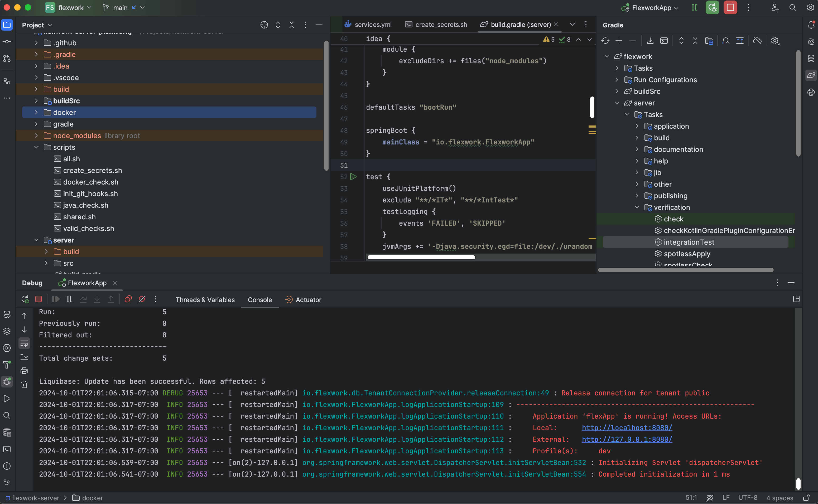818x504 pixels.
Task: Print the debug console output
Action: [24, 370]
